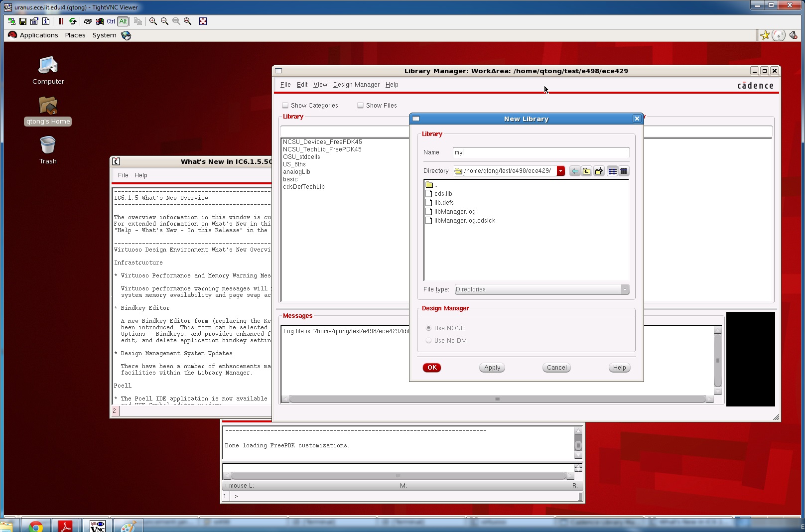Click the Zoom In magnifier icon
The width and height of the screenshot is (805, 532).
pos(153,21)
